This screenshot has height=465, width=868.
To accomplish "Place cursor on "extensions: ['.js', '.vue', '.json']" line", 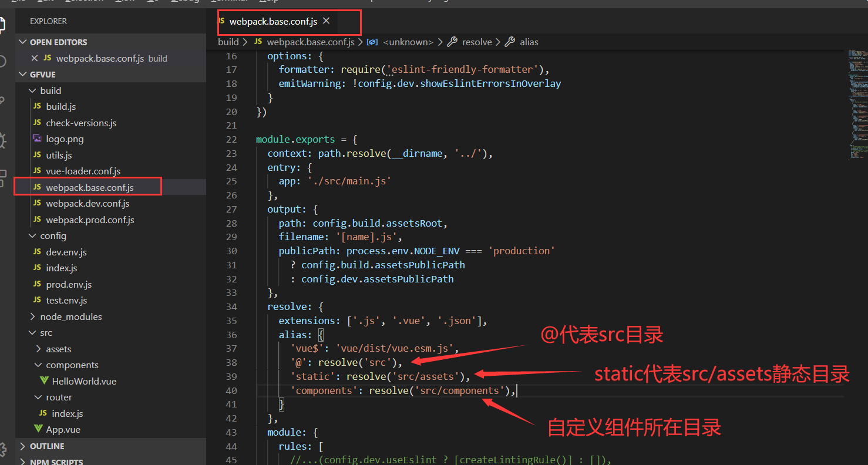I will point(383,321).
